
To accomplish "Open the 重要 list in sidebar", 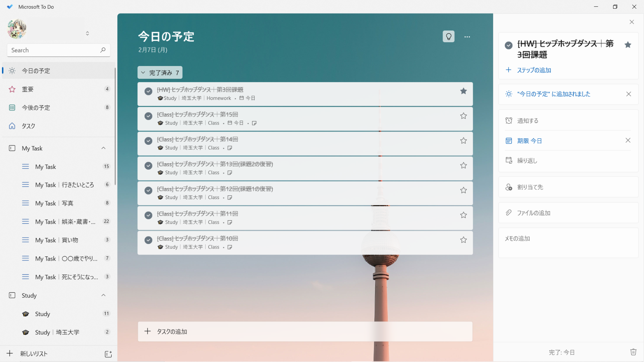I will (28, 89).
